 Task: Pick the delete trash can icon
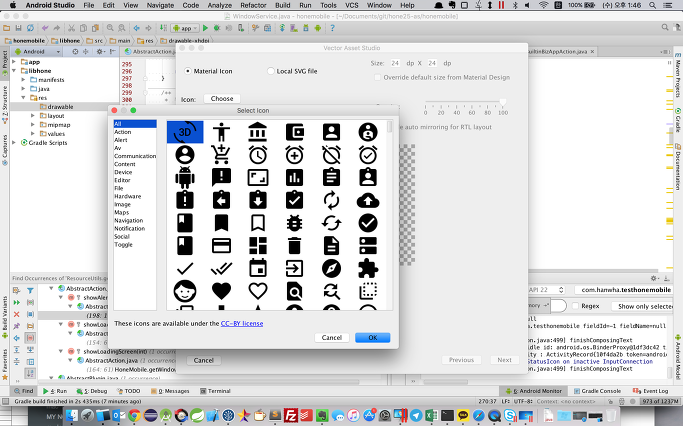tap(294, 246)
